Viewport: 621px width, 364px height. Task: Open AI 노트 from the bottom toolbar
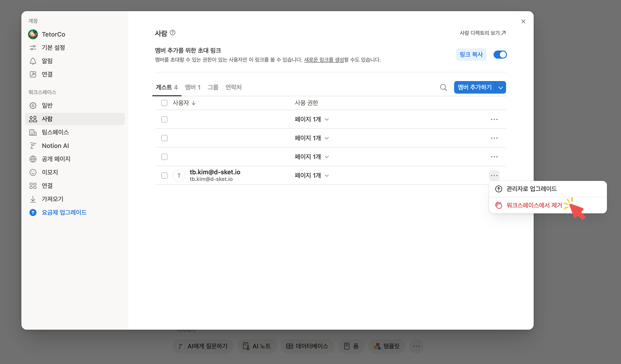(x=257, y=346)
